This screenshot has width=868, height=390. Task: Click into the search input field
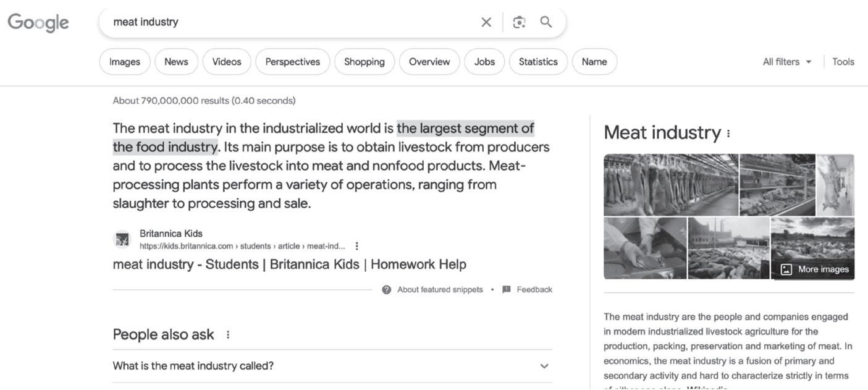(290, 22)
